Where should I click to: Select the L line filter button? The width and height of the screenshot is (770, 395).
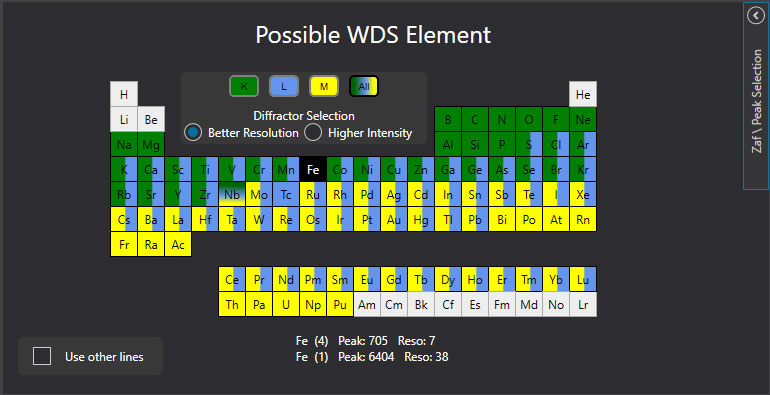284,86
